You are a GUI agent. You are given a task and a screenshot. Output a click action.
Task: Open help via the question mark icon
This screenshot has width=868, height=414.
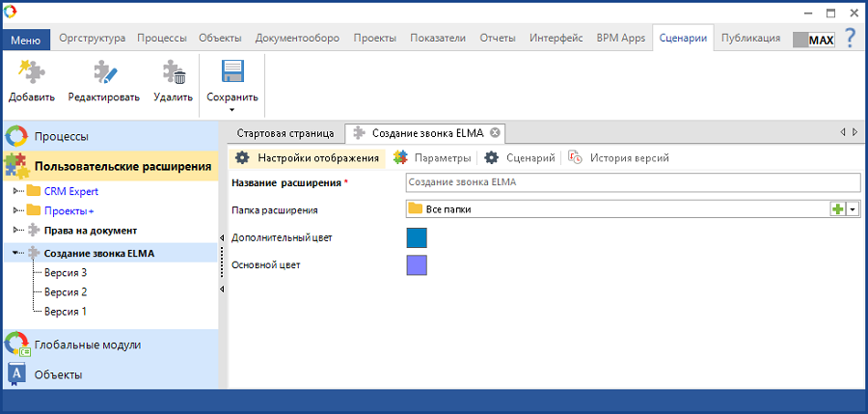850,38
